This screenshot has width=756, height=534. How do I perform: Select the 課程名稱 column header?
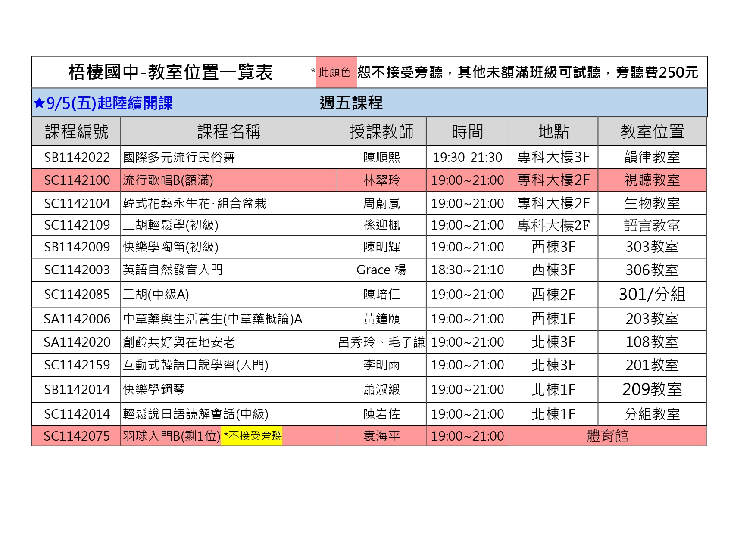(x=228, y=132)
